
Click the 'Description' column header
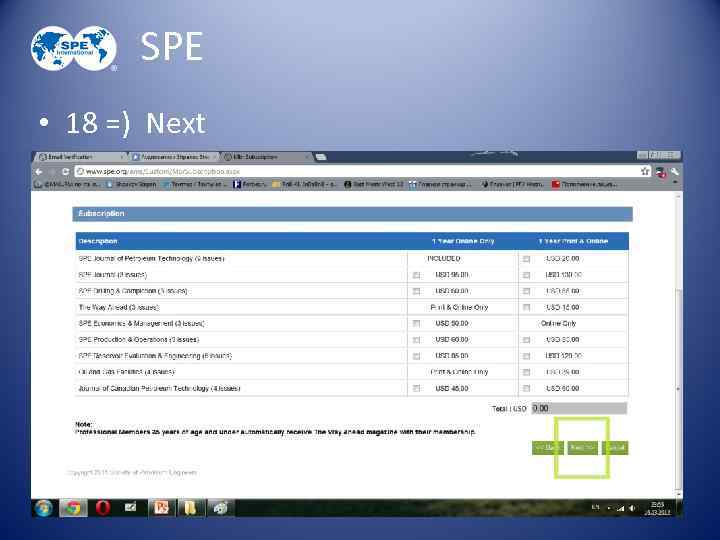click(x=98, y=241)
